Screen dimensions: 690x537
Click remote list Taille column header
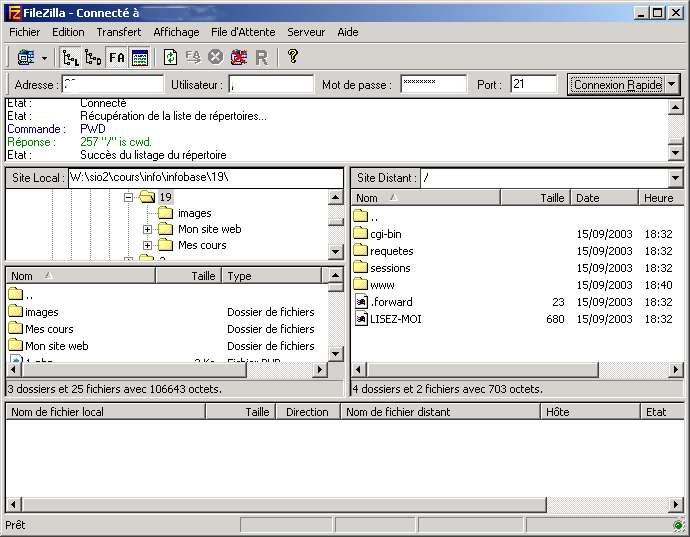536,198
